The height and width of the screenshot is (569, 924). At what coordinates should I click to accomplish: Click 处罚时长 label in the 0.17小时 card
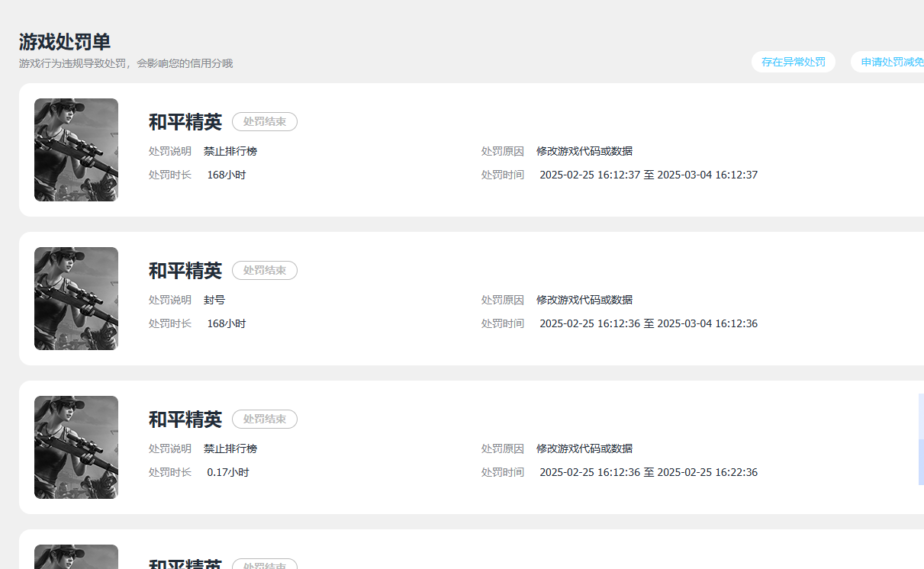170,472
